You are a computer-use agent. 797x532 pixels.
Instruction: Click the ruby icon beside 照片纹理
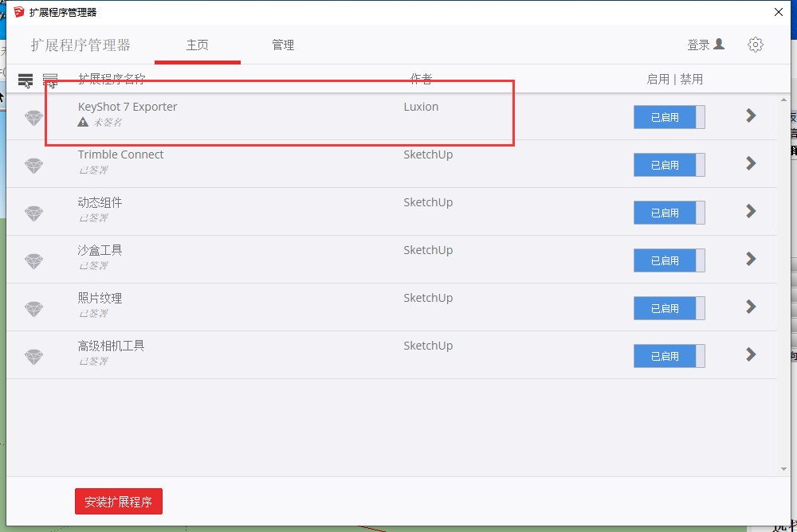[x=34, y=309]
